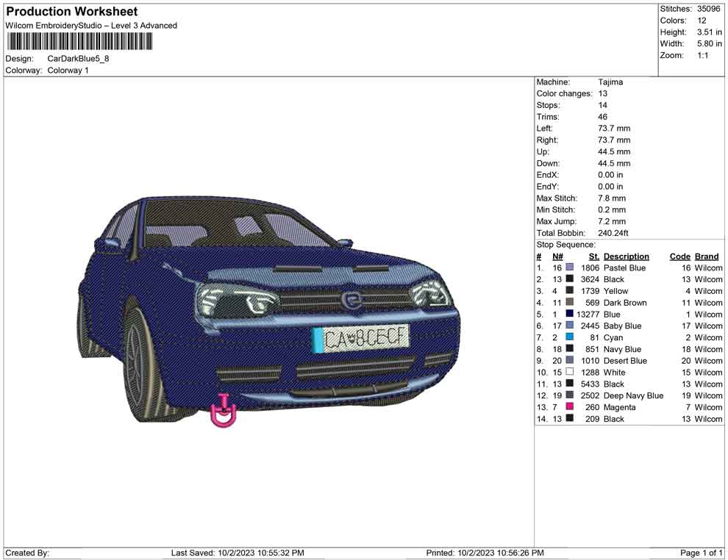Image resolution: width=728 pixels, height=560 pixels.
Task: Click the barcode under the worksheet title
Action: pos(79,42)
